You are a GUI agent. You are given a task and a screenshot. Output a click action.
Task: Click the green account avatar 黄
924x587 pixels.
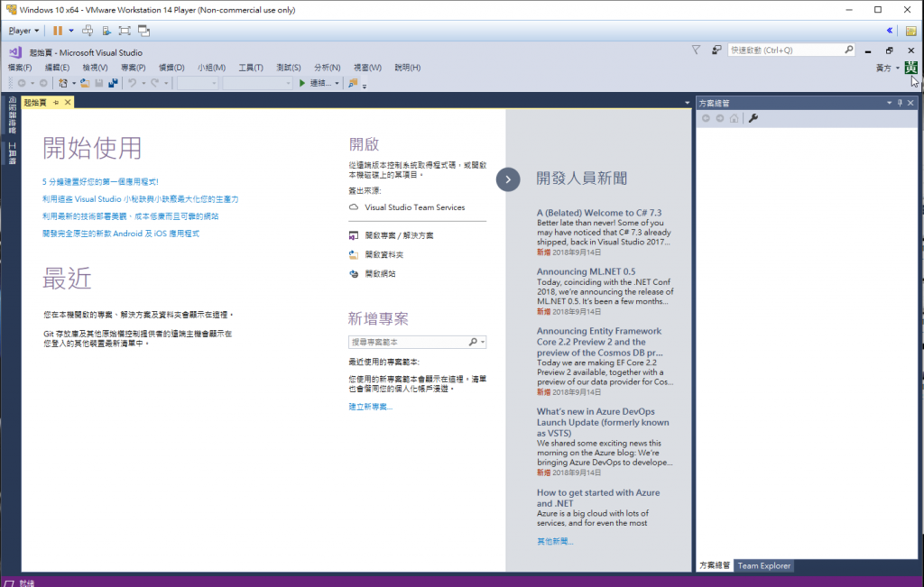911,68
